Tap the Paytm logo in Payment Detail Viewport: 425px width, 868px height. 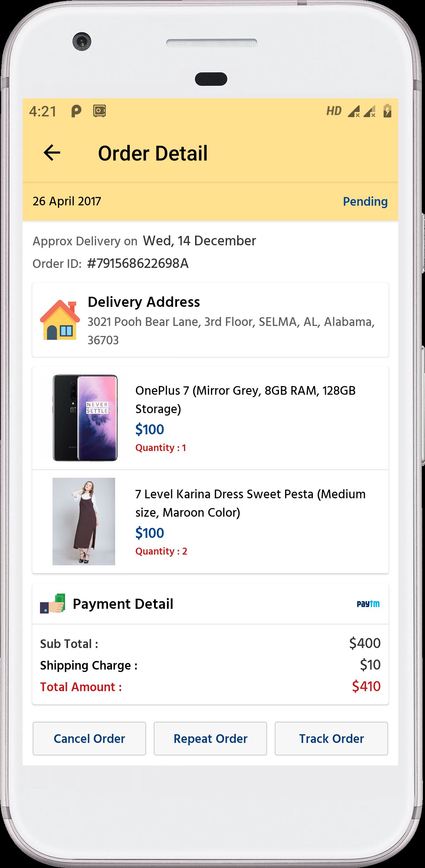coord(368,604)
